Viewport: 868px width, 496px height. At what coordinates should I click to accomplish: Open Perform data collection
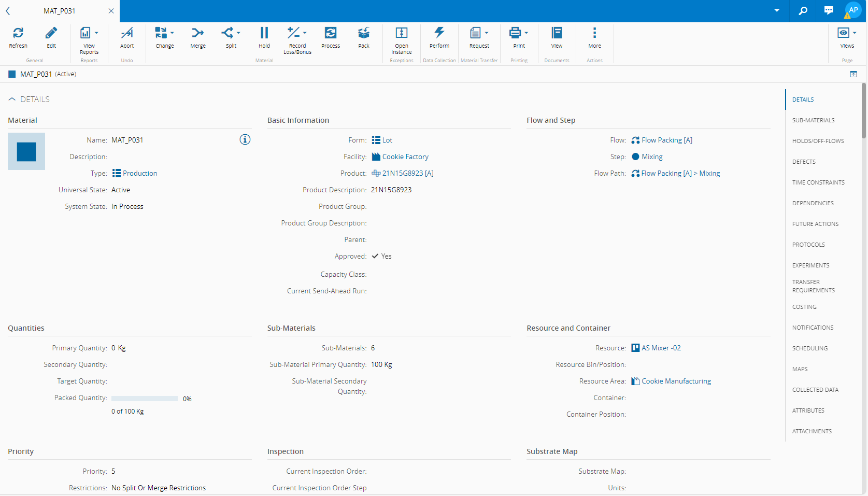pyautogui.click(x=439, y=33)
